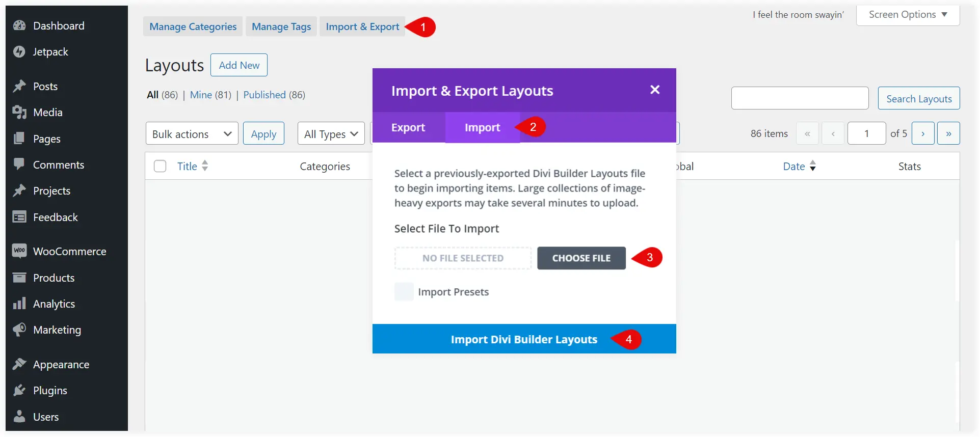This screenshot has height=437, width=980.
Task: Click the Search Layouts button
Action: point(919,98)
